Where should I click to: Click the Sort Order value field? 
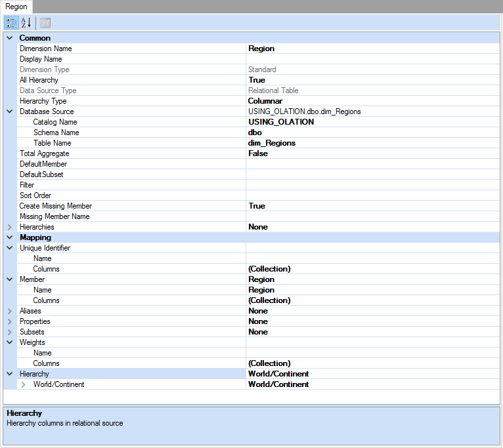(x=373, y=195)
